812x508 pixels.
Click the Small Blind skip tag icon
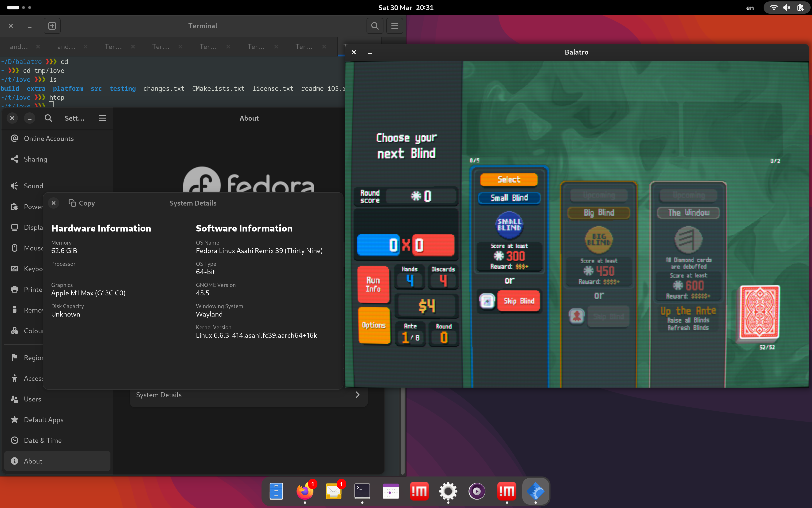[x=487, y=301]
